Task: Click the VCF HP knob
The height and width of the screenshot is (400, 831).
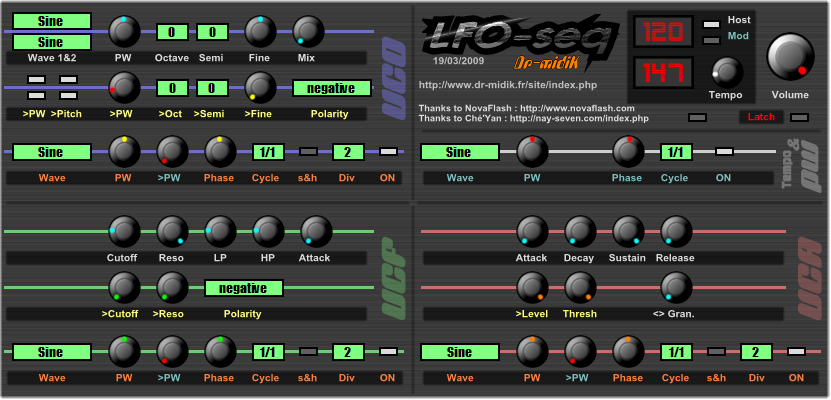Action: tap(268, 232)
